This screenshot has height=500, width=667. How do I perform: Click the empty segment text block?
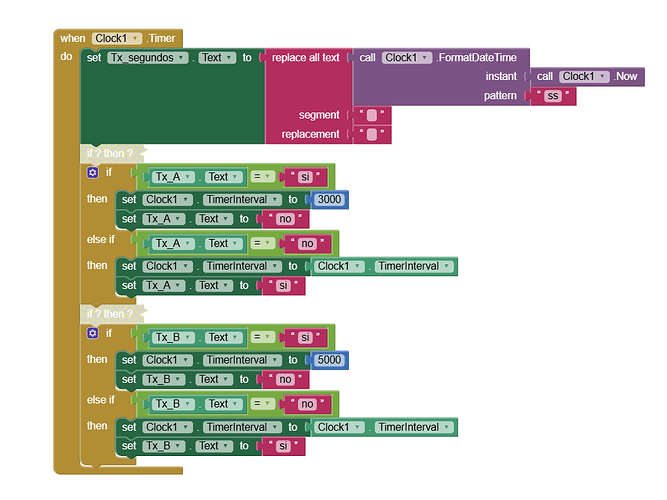[371, 115]
